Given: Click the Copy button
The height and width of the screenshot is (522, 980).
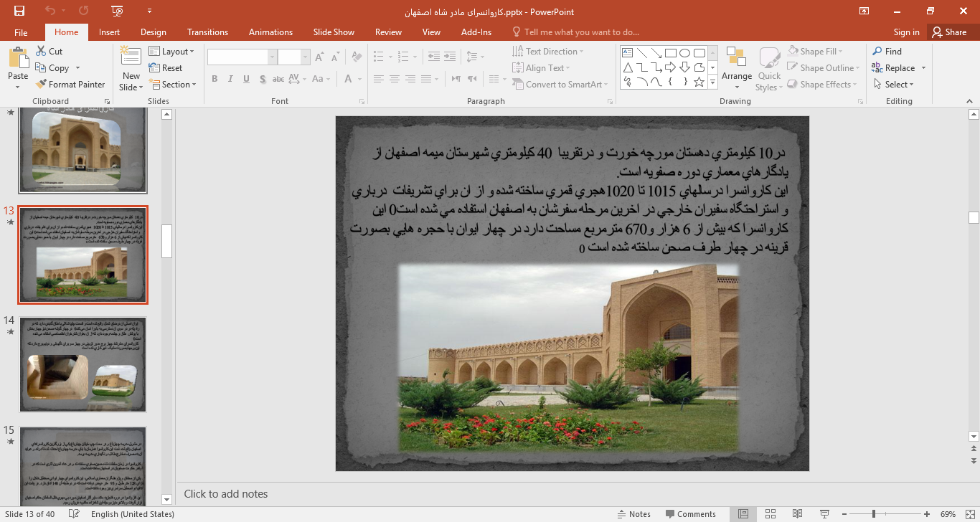Looking at the screenshot, I should pyautogui.click(x=53, y=68).
